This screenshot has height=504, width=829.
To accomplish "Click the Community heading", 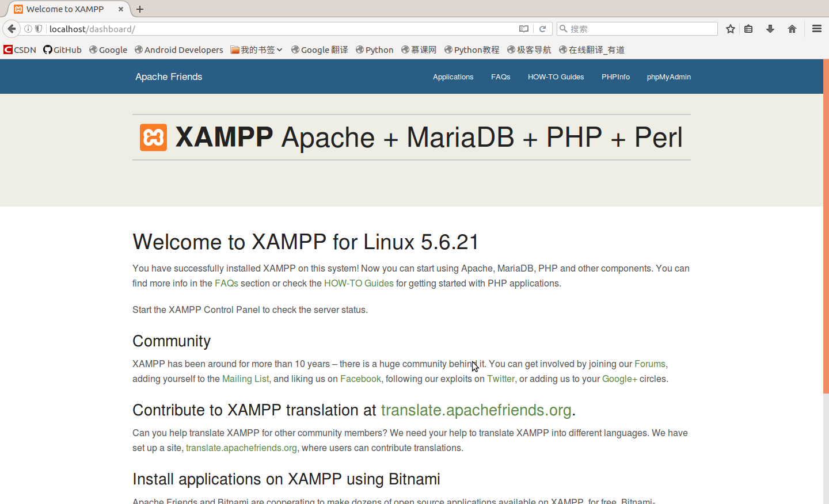I will (172, 341).
